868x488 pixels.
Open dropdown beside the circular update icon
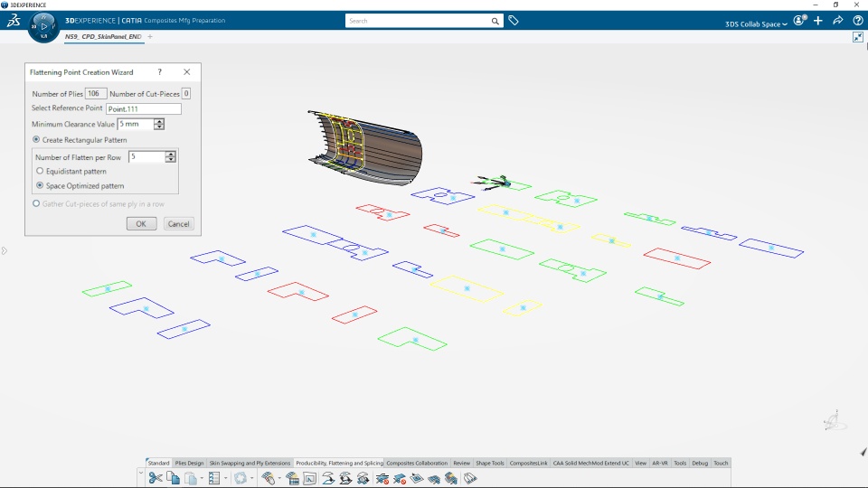252,478
